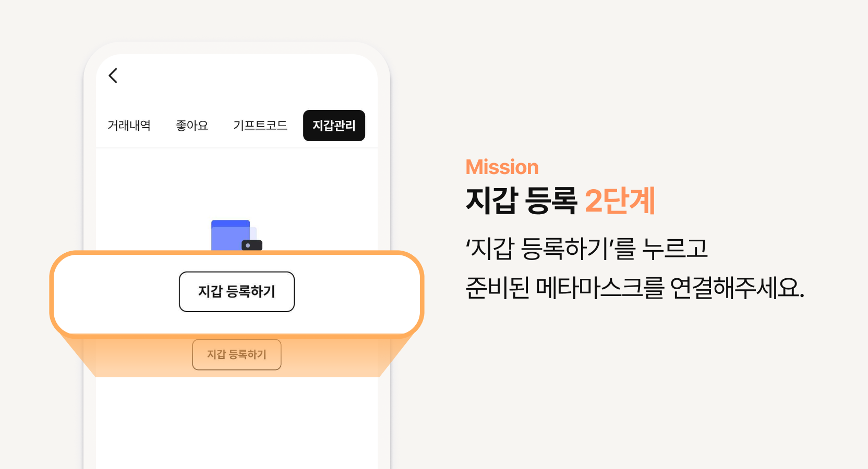The height and width of the screenshot is (469, 868).
Task: Toggle the 지갑관리 selection pill
Action: coord(334,126)
